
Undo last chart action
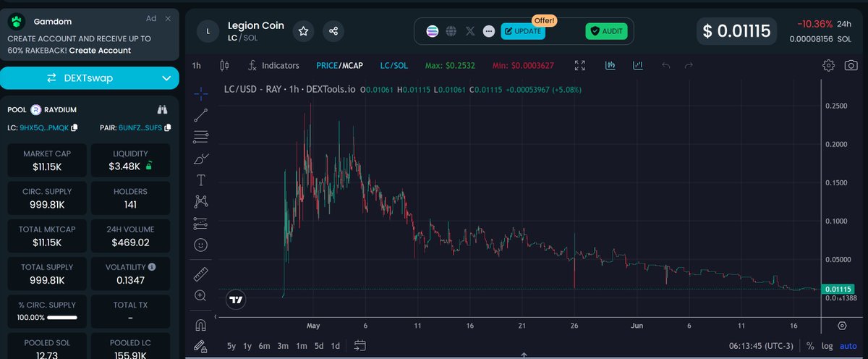pyautogui.click(x=666, y=65)
